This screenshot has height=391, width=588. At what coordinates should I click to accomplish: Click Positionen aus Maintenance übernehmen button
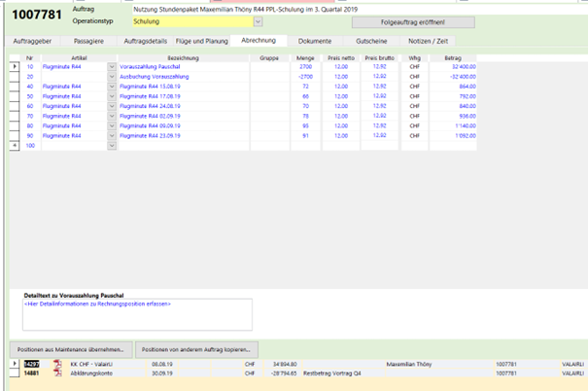[68, 348]
